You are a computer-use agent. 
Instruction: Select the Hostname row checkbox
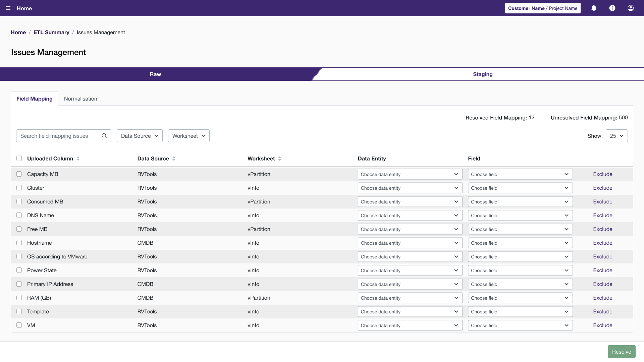coord(19,243)
